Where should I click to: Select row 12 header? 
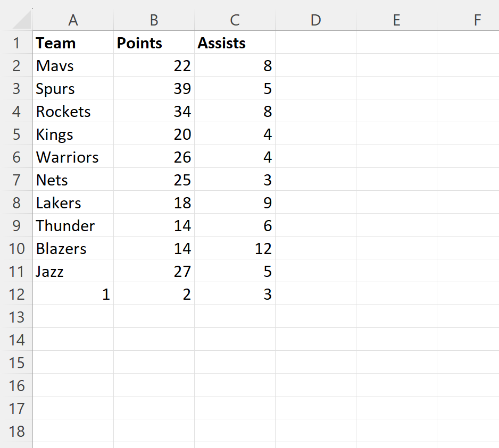point(16,294)
